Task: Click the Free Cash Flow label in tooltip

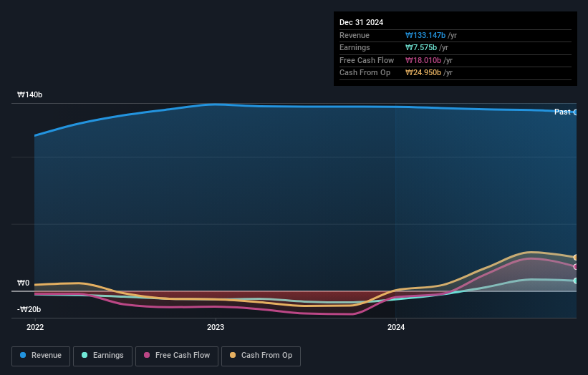Action: pos(367,60)
